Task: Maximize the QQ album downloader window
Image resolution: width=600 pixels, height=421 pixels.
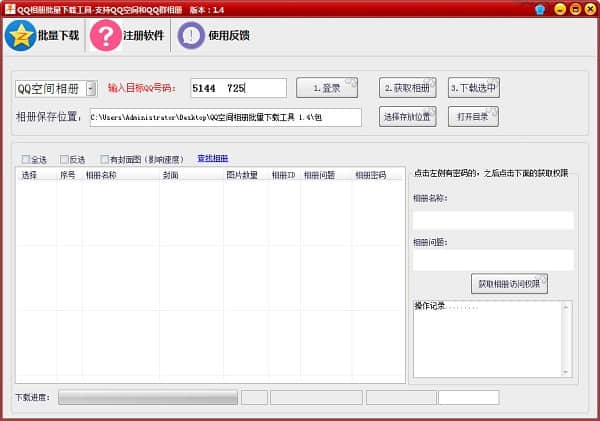Action: [x=575, y=10]
